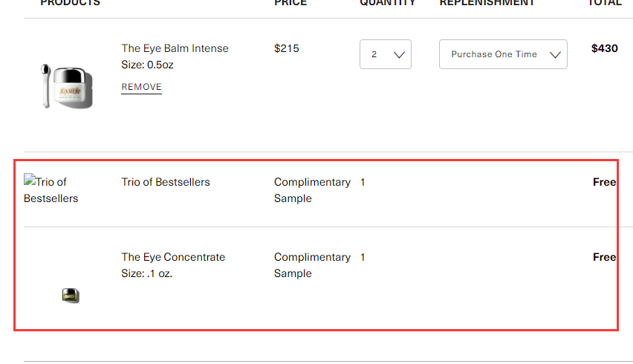Expand the Purchase One Time replenishment dropdown
Image resolution: width=633 pixels, height=364 pixels.
click(x=503, y=54)
